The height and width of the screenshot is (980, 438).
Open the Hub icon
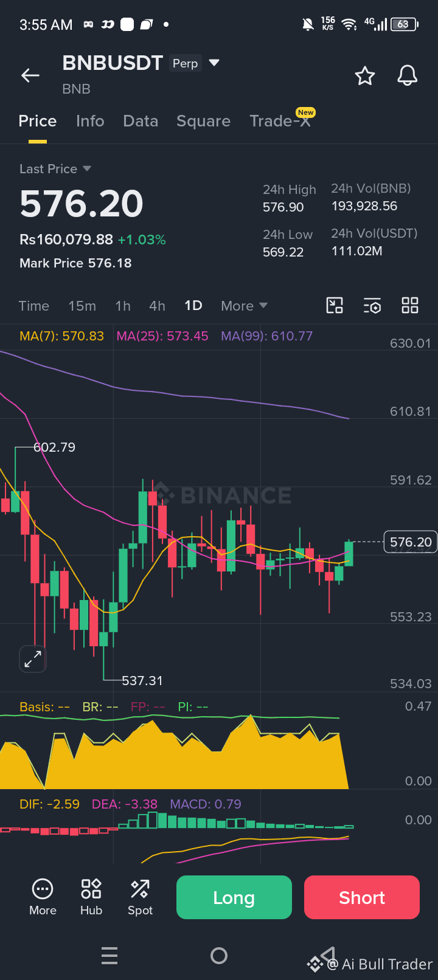coord(91,897)
